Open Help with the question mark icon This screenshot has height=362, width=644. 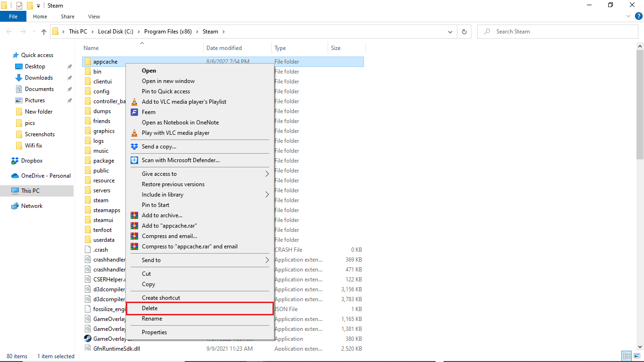639,16
